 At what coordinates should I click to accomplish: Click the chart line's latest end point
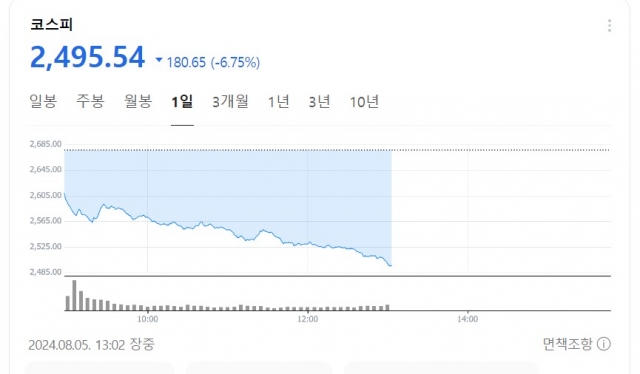(391, 266)
